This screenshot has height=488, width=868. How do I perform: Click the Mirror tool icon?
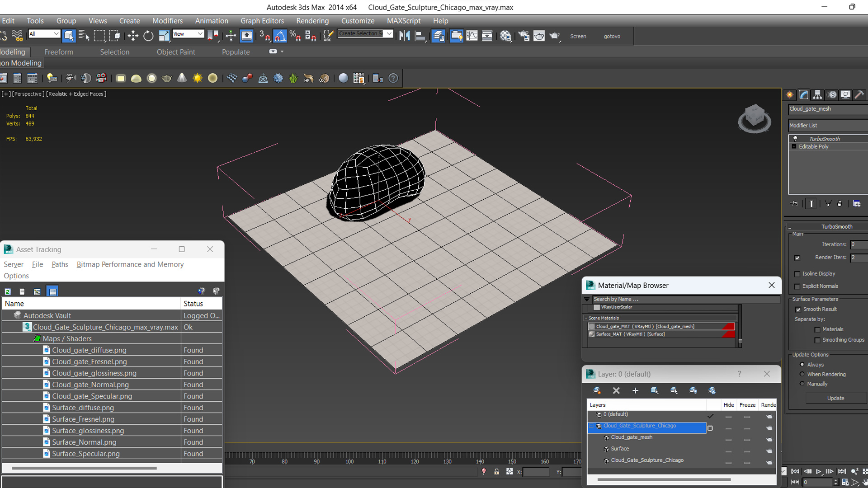click(405, 36)
